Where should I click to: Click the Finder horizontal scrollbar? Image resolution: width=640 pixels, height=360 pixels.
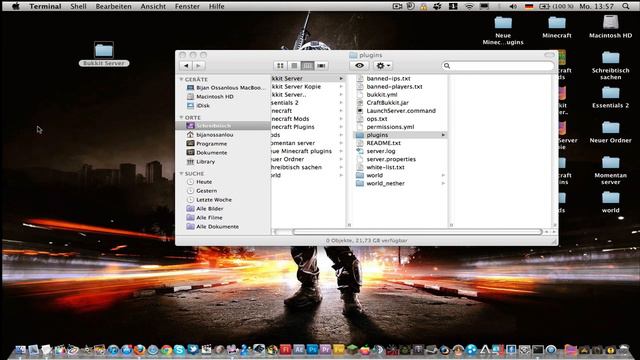click(x=417, y=232)
